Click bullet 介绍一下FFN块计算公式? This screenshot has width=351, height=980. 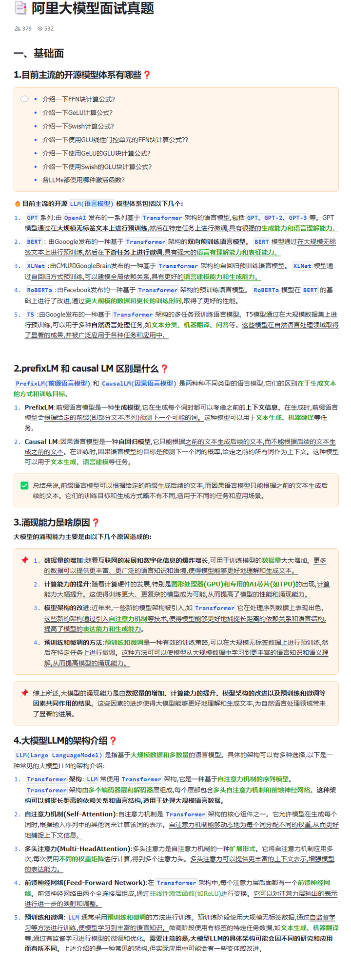[x=78, y=99]
